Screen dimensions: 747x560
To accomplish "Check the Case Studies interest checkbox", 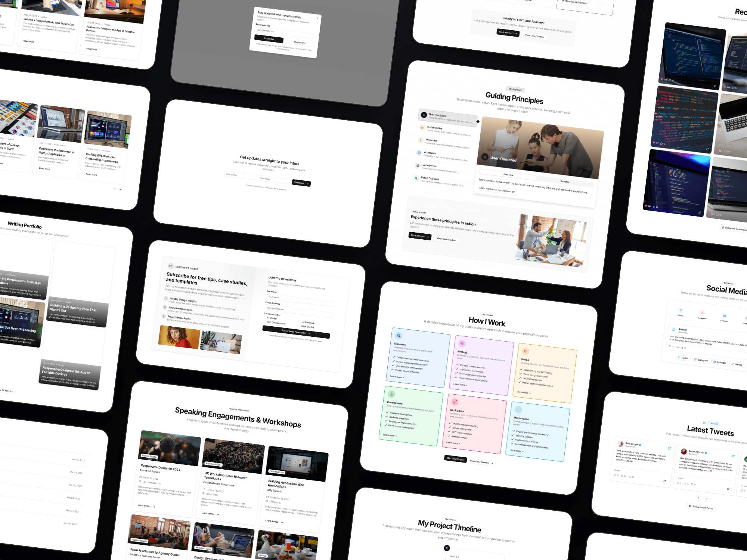I will click(x=299, y=326).
